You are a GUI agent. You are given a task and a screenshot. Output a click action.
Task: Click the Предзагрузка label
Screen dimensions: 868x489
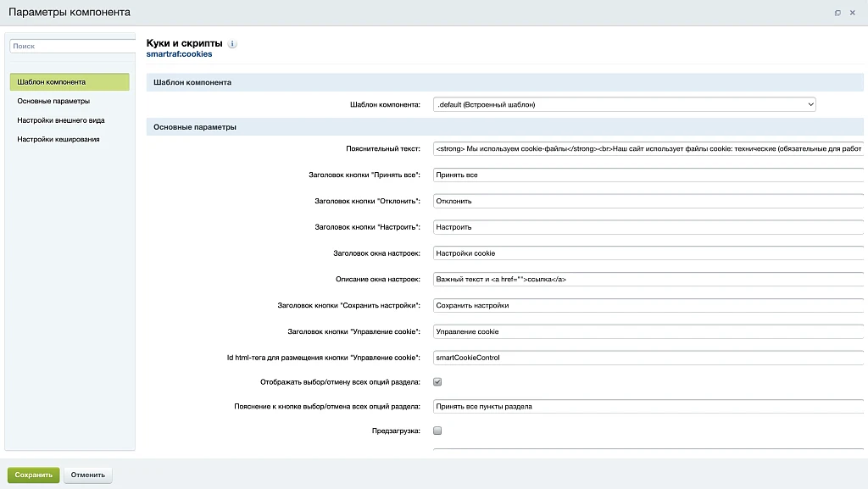(396, 431)
